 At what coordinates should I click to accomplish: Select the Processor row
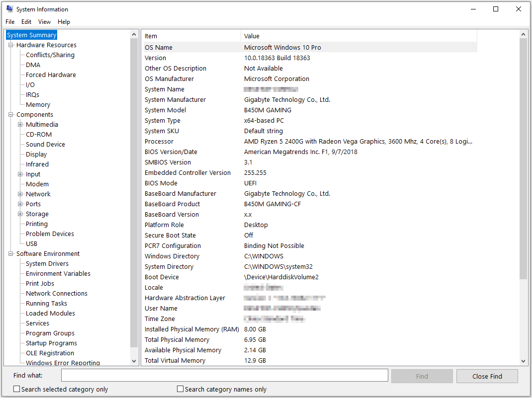pos(309,142)
